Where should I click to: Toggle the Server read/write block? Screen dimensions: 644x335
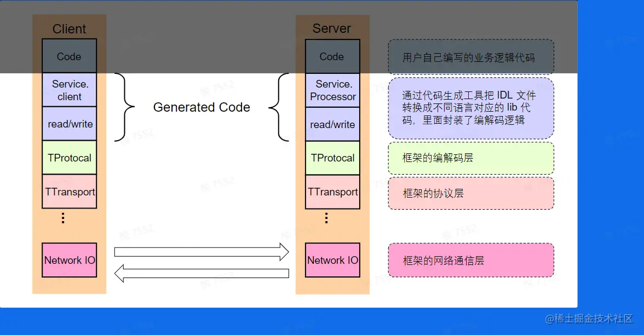click(x=332, y=124)
